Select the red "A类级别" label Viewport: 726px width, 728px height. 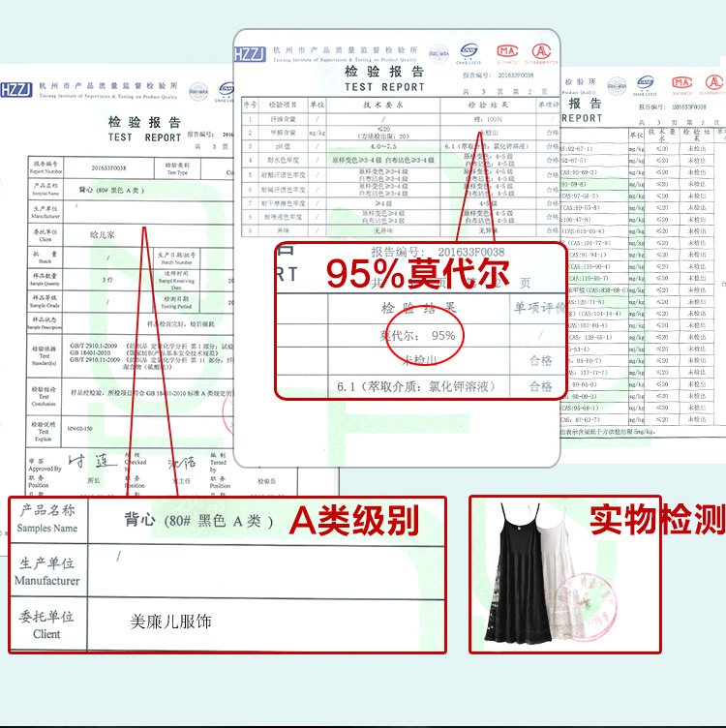(x=356, y=522)
